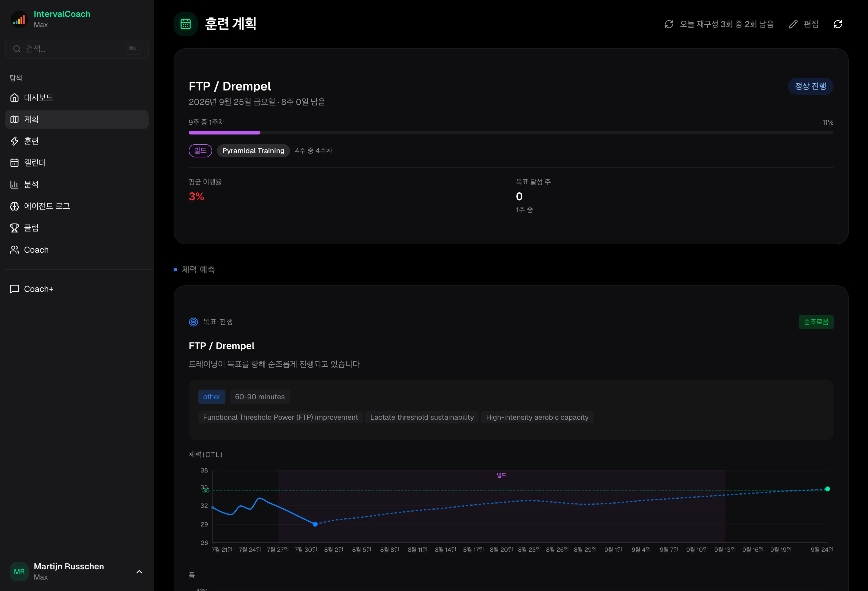Expand the Martijn Russchen user menu chevron
868x591 pixels.
139,572
